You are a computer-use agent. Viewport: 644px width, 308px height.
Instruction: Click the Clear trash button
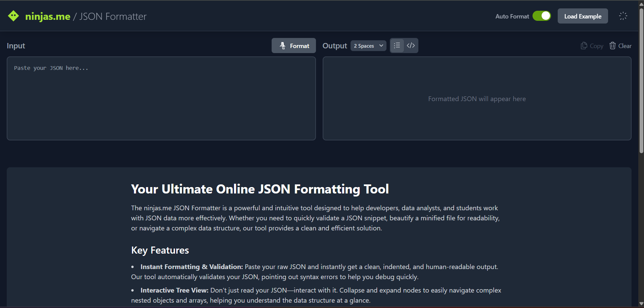point(620,46)
